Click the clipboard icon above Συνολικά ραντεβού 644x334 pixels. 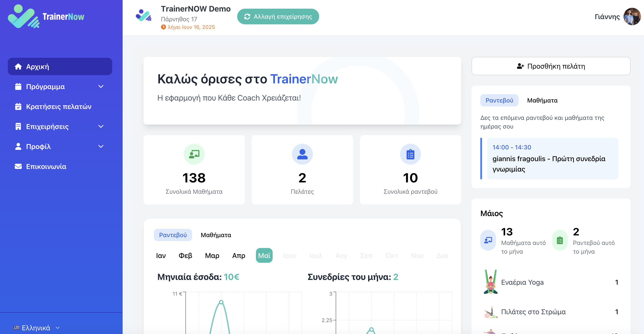pos(410,154)
